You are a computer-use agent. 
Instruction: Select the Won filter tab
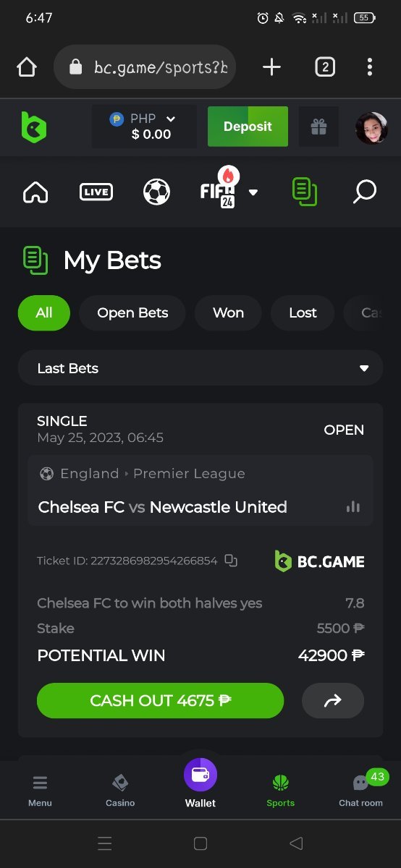click(228, 313)
